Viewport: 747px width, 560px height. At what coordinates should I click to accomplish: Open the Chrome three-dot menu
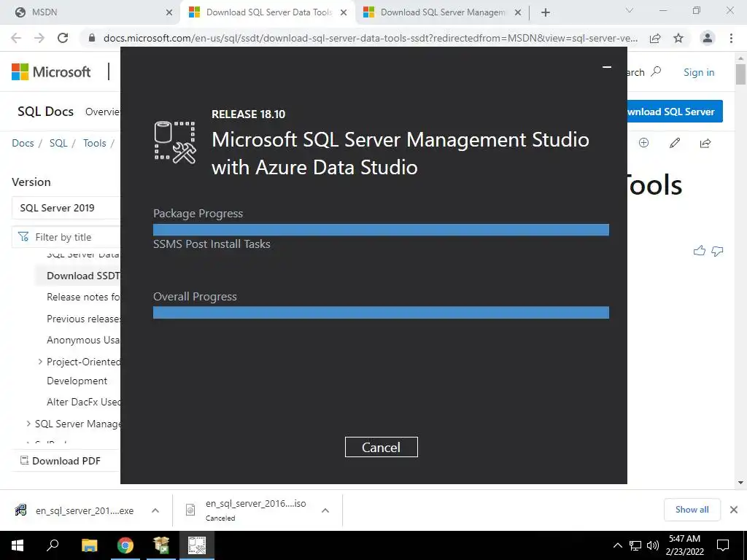731,38
